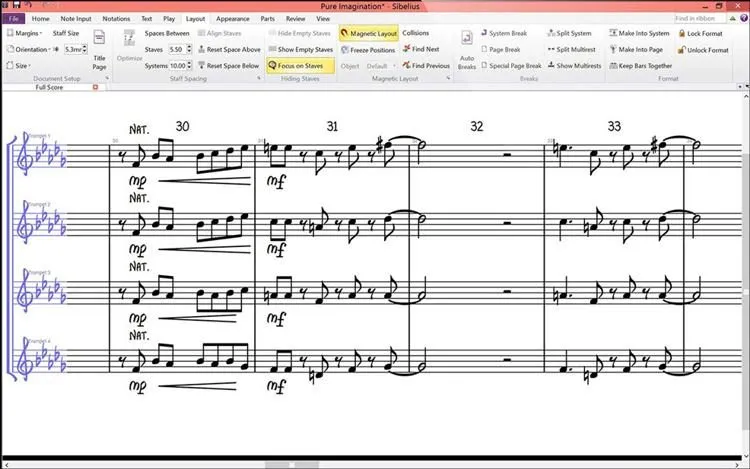Select bar number 31 above the score
750x469 pixels.
332,126
